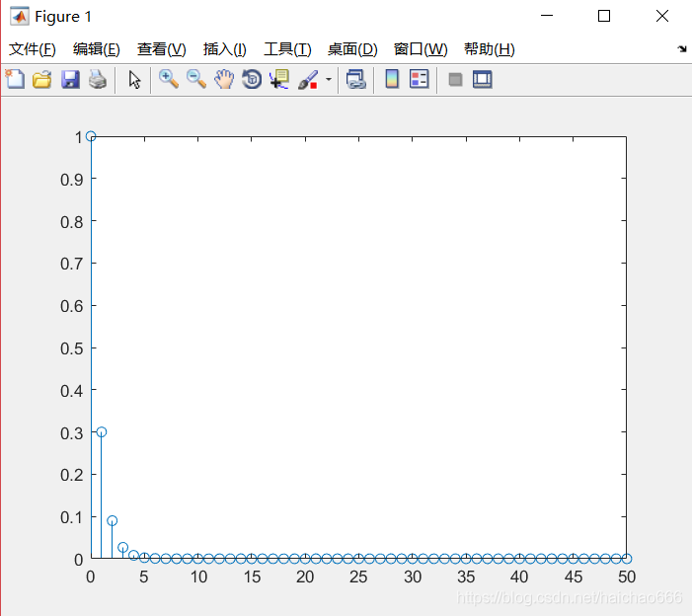Click the x-axis tick label 10
This screenshot has width=692, height=616.
tap(198, 577)
